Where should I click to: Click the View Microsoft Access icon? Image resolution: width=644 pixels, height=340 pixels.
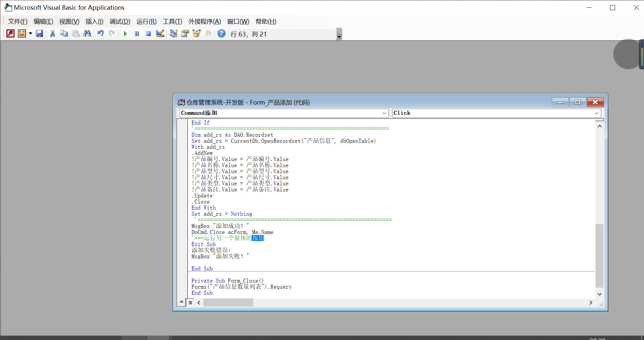pyautogui.click(x=10, y=33)
